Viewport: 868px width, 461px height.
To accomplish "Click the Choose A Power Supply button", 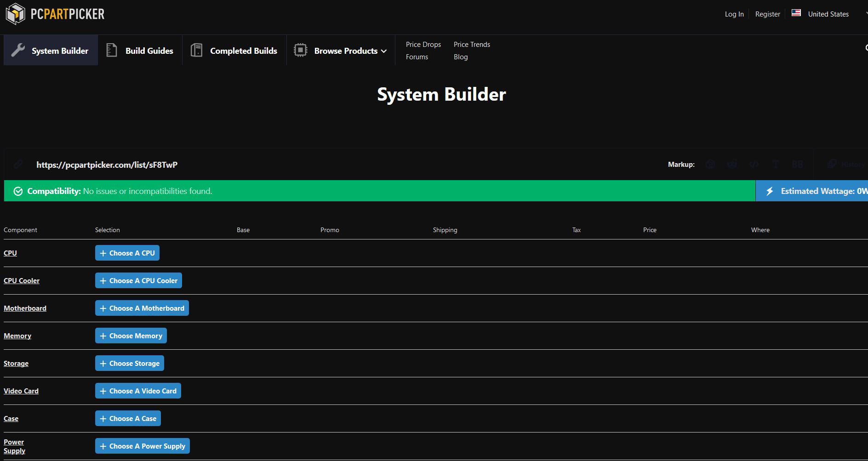I will [143, 446].
